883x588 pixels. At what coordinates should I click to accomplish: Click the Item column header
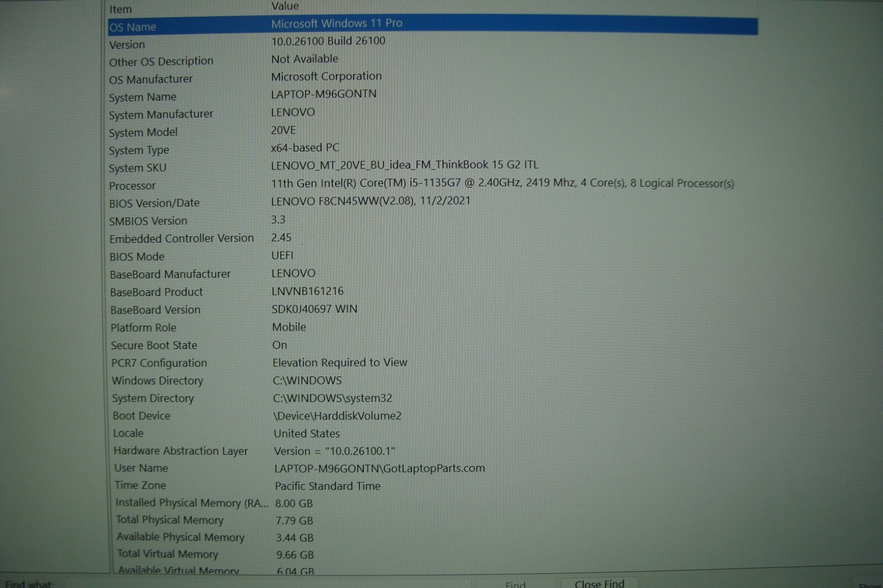(x=120, y=9)
